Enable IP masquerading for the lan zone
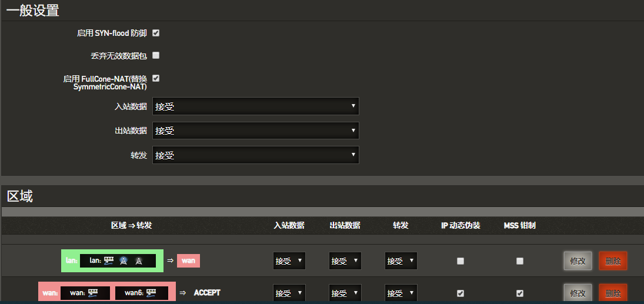 [461, 261]
